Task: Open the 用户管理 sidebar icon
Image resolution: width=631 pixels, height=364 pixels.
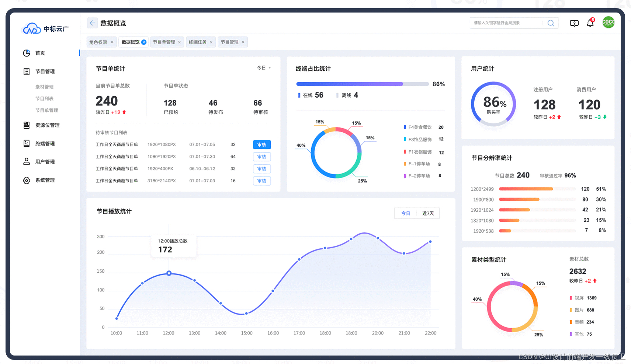Action: (27, 161)
